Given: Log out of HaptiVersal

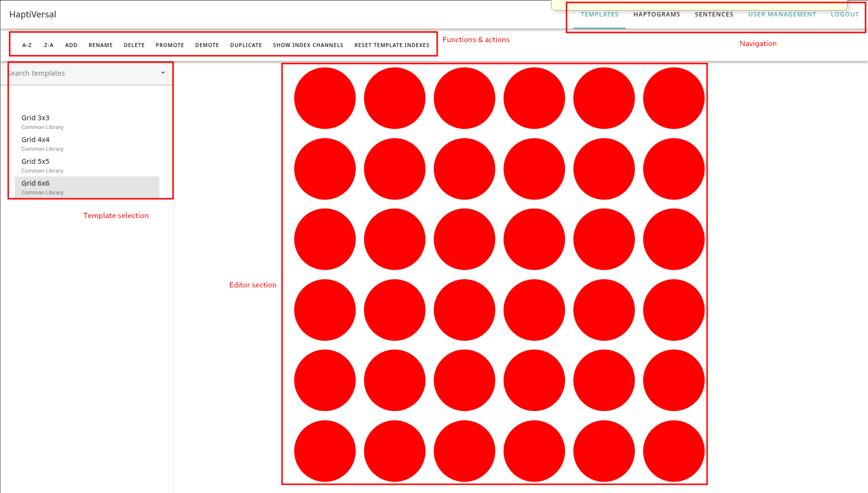Looking at the screenshot, I should 845,14.
